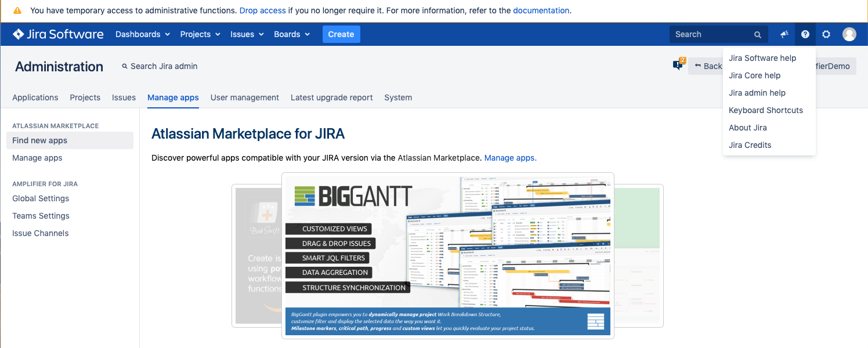Select Keyboard Shortcuts from help menu

point(766,110)
